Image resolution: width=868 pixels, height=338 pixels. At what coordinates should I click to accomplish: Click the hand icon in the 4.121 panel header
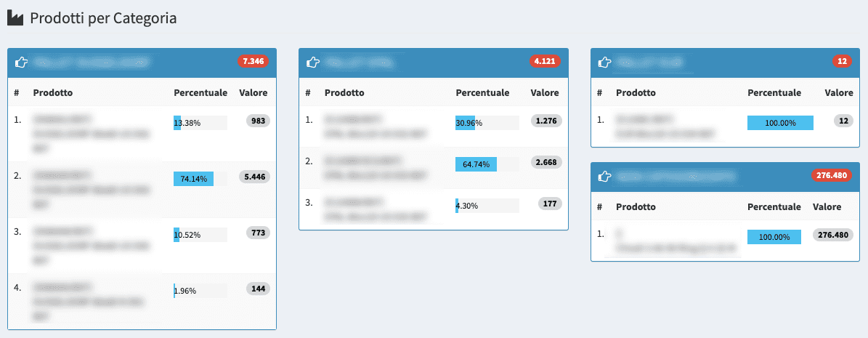[x=314, y=63]
